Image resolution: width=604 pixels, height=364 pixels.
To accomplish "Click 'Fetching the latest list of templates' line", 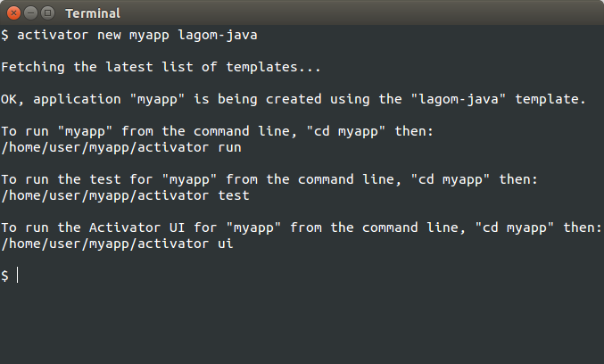I will click(161, 67).
